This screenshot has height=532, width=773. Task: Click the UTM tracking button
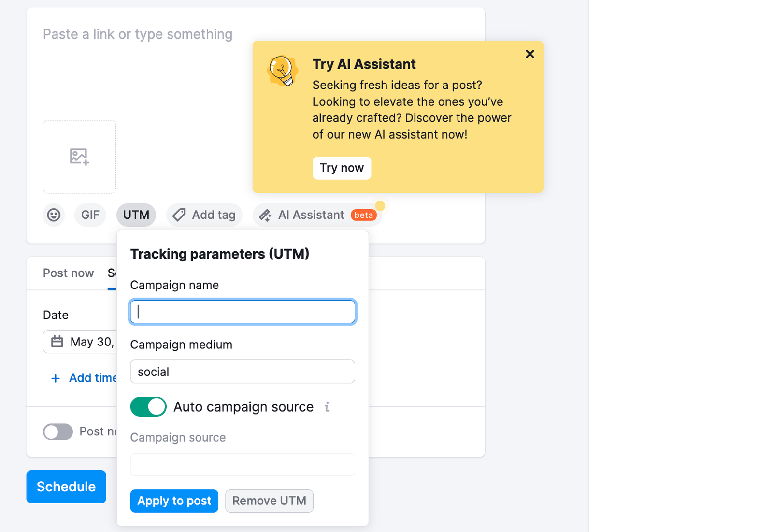[136, 215]
